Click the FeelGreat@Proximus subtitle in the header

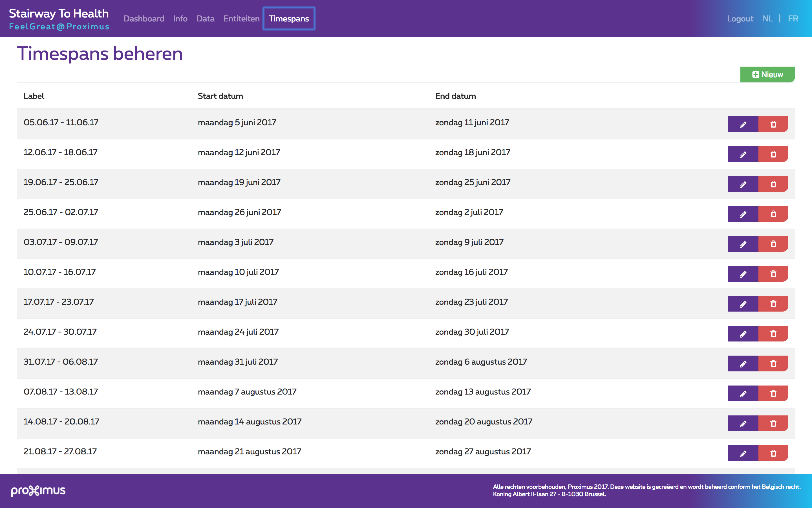(59, 27)
